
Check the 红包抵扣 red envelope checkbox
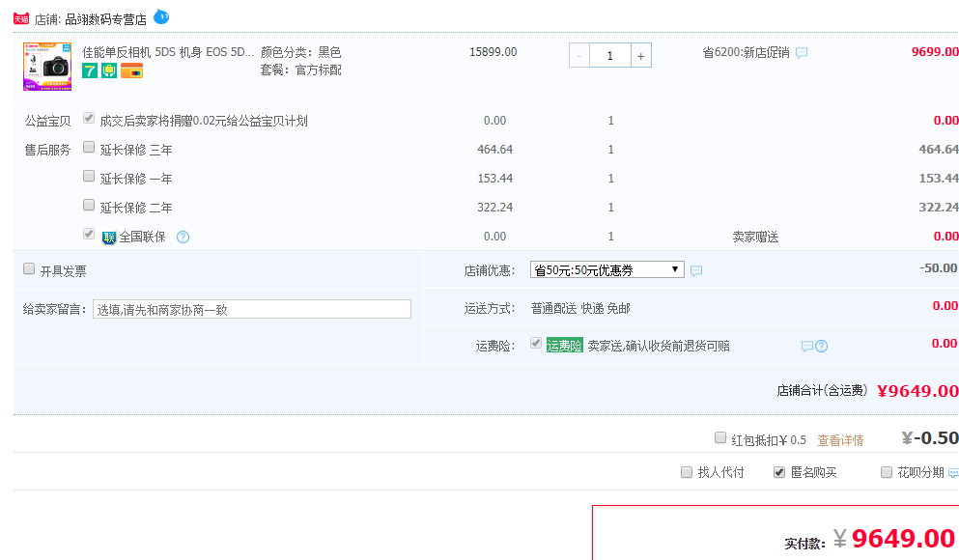720,437
